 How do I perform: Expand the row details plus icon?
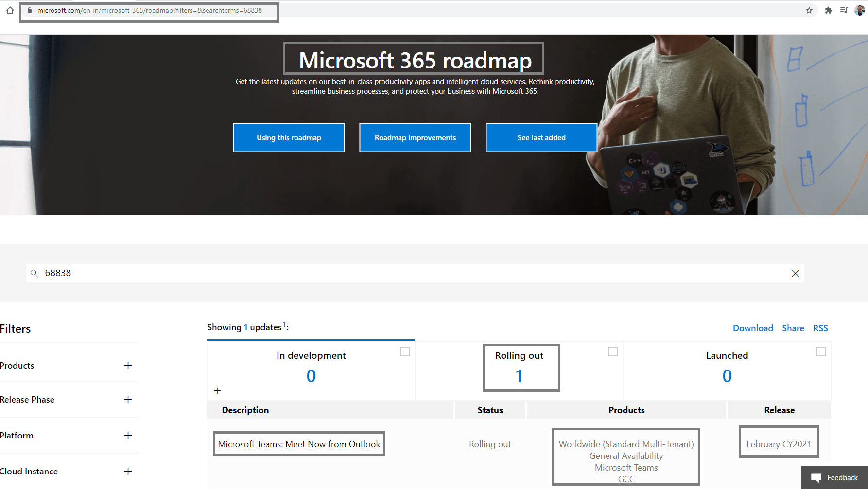[x=217, y=390]
